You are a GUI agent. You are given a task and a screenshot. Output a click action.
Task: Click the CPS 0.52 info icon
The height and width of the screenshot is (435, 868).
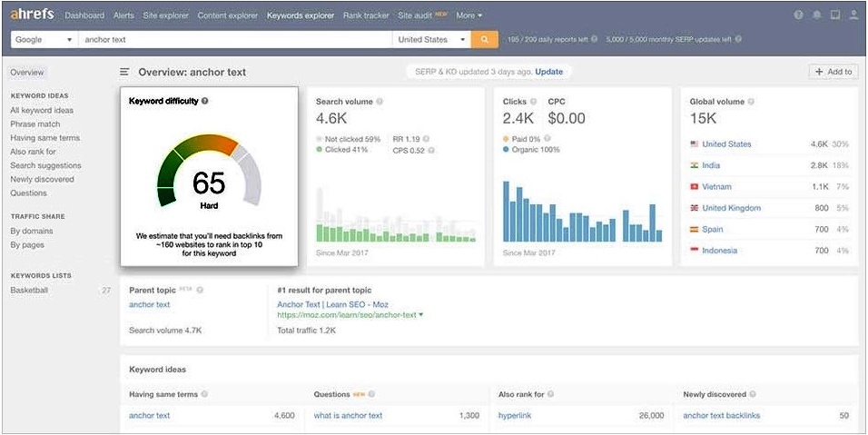(x=431, y=150)
